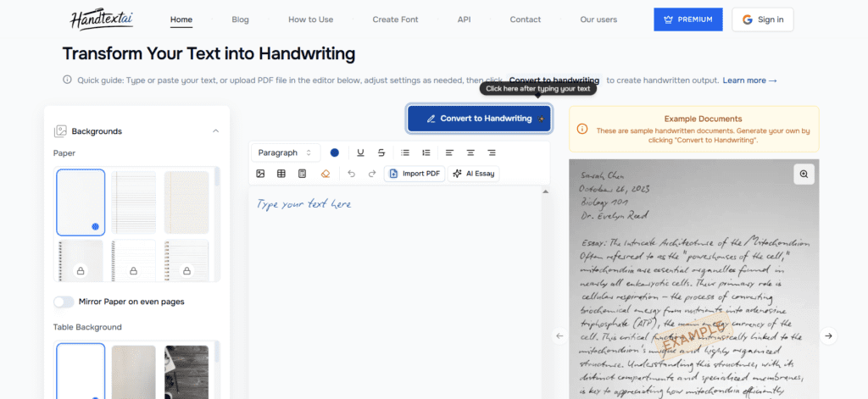
Task: Click Convert to Handwriting button
Action: 480,119
